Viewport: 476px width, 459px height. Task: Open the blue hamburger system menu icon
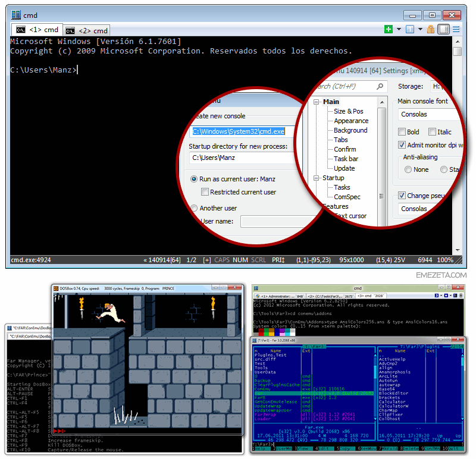(456, 29)
